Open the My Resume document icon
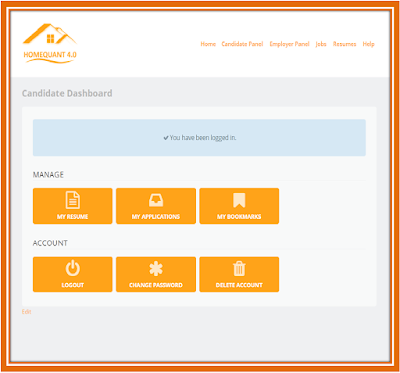The width and height of the screenshot is (400, 373). [x=72, y=200]
